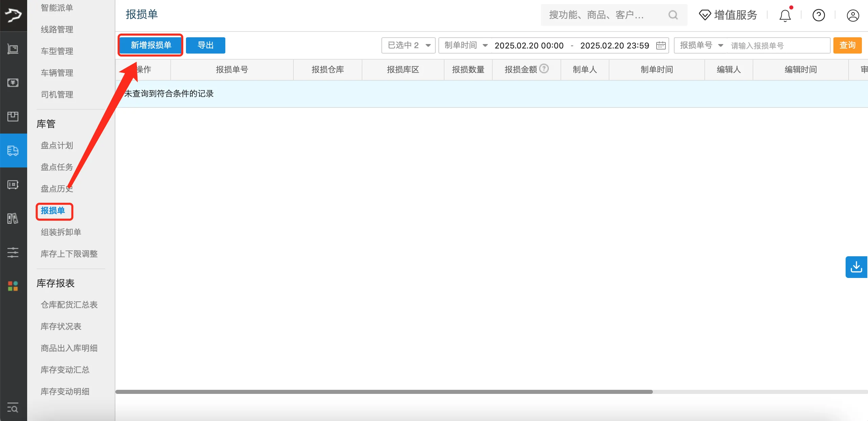Open the ticket/card module icon in the sidebar
Screen dimensions: 868x421
(x=13, y=185)
